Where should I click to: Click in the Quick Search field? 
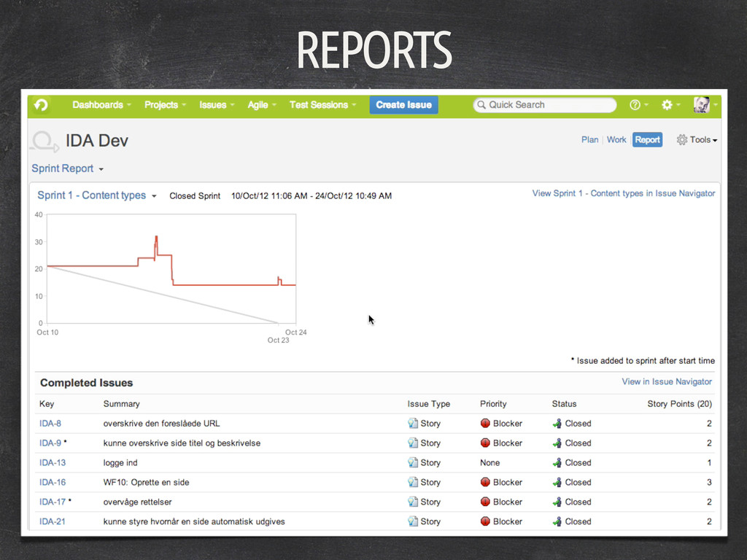click(551, 105)
